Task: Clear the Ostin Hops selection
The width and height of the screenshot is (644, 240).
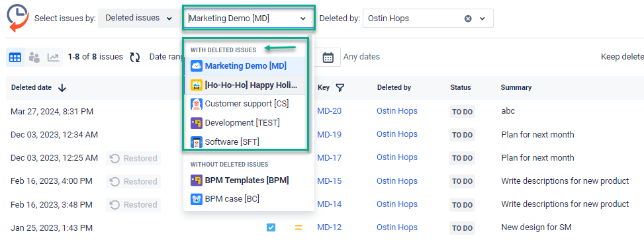Action: (x=468, y=19)
